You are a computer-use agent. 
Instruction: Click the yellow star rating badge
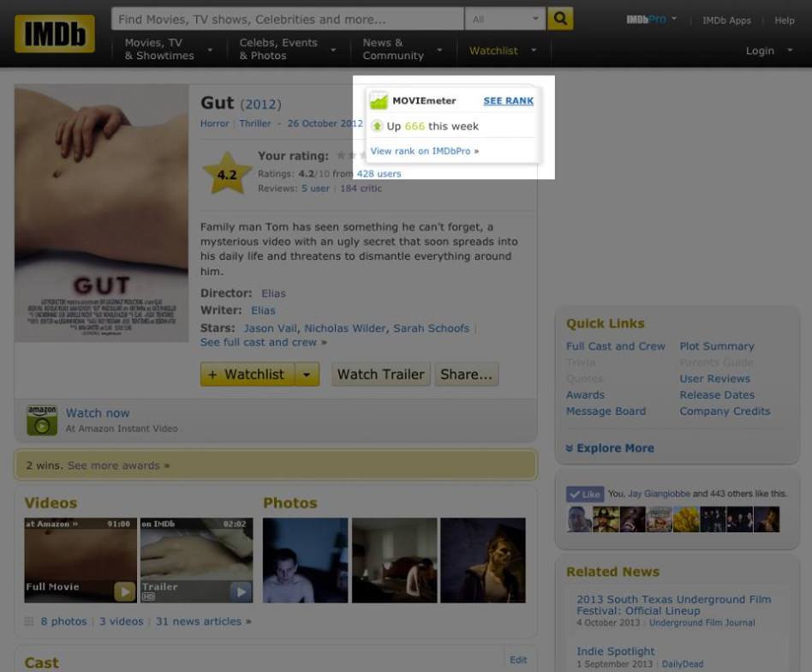click(x=226, y=173)
